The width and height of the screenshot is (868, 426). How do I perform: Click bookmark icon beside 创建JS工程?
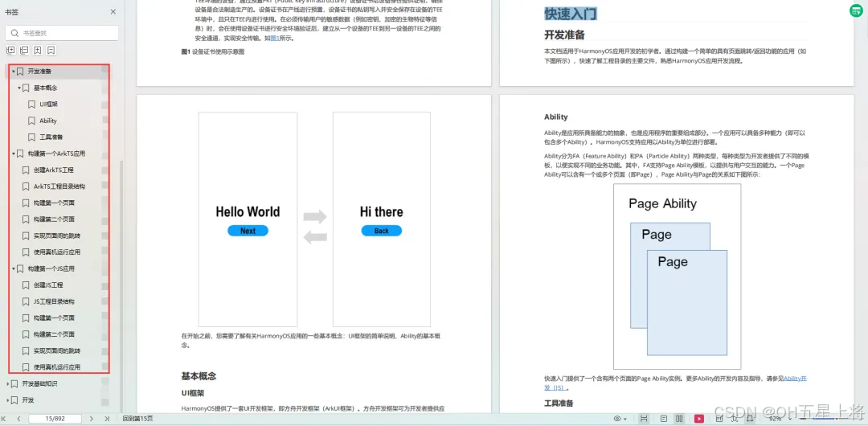click(26, 285)
